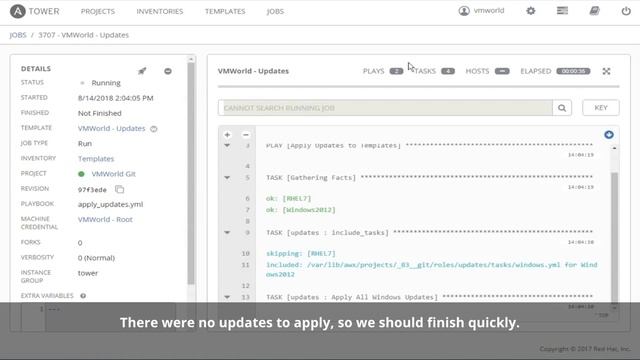Click the HOSTS count badge
640x360 pixels.
[502, 71]
